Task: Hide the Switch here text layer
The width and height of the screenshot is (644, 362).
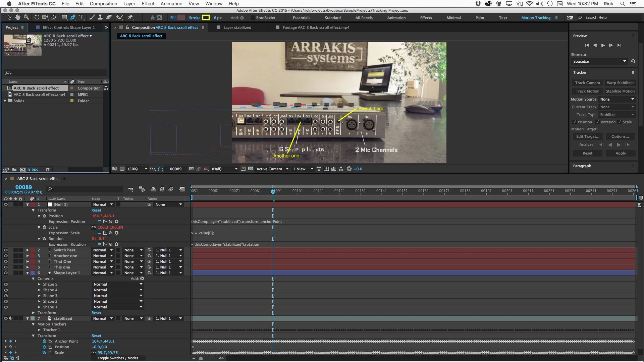Action: [x=5, y=250]
